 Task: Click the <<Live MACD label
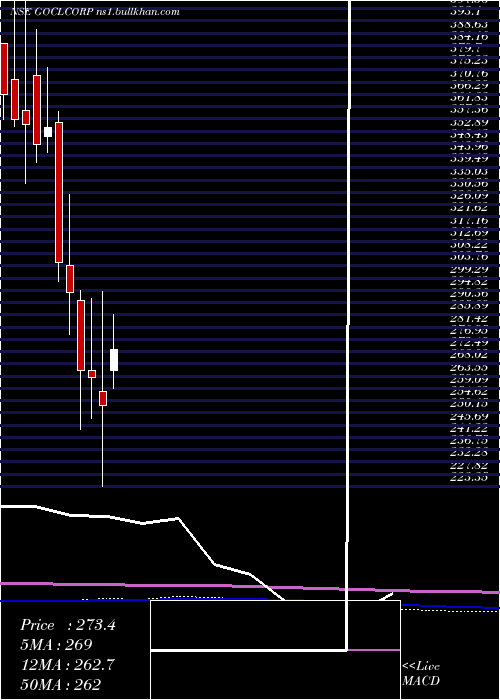(421, 674)
